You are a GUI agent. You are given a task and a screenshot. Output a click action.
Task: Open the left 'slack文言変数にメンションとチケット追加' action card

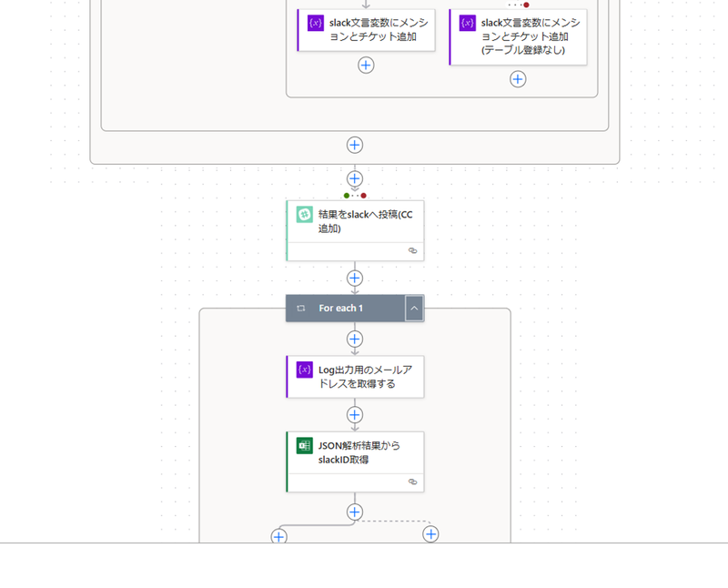click(366, 30)
